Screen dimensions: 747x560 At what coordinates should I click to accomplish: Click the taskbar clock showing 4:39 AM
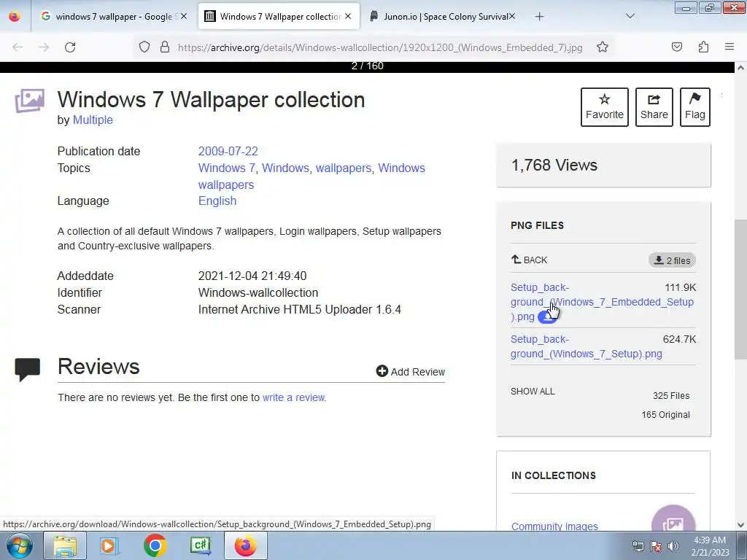point(710,546)
